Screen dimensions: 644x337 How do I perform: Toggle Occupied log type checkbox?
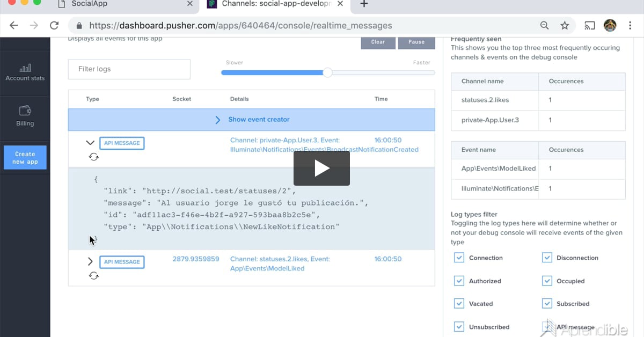coord(547,281)
